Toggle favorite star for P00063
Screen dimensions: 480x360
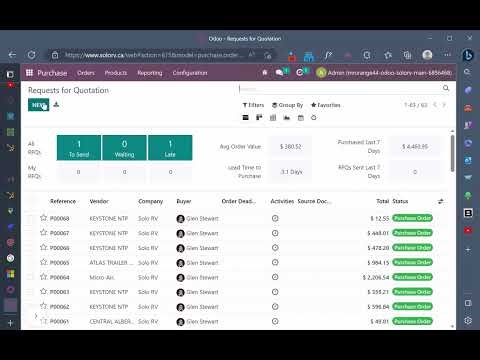tap(43, 291)
